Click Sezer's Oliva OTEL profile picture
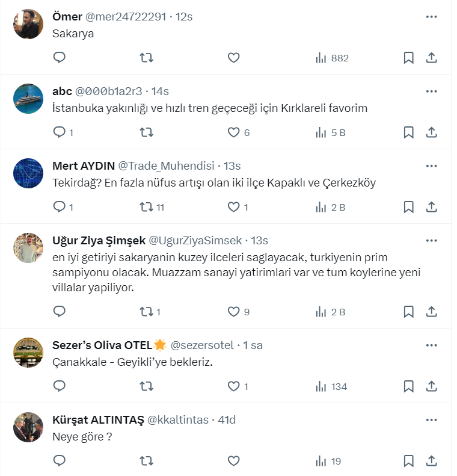This screenshot has width=457, height=476. click(x=28, y=353)
